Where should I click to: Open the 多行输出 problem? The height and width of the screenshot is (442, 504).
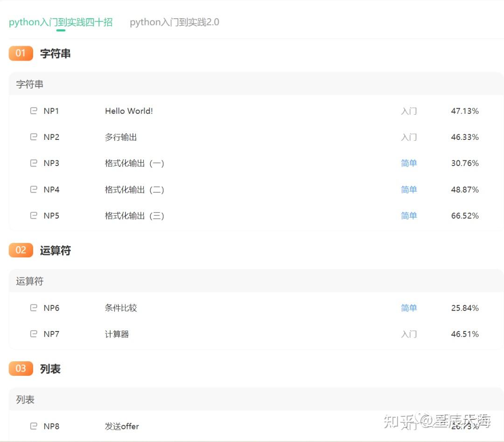(121, 137)
